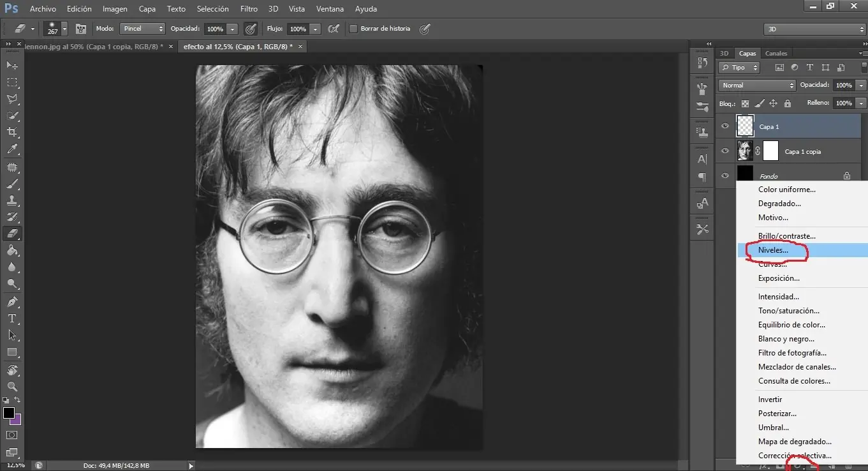Select the Hand tool

pos(12,370)
